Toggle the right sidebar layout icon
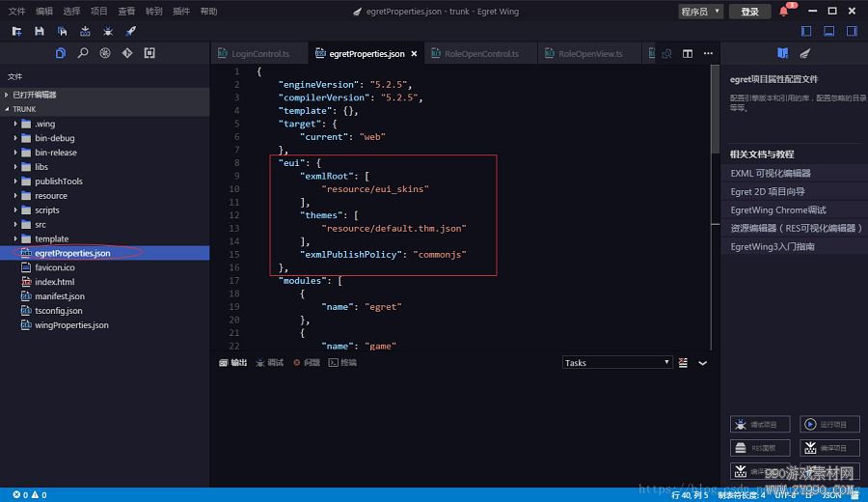The image size is (868, 502). (x=852, y=31)
